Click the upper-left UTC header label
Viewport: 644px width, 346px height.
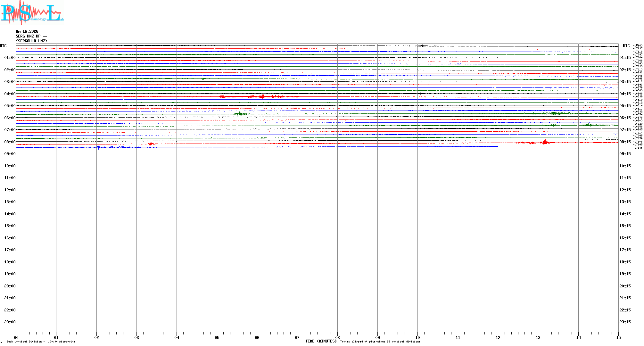tap(3, 46)
